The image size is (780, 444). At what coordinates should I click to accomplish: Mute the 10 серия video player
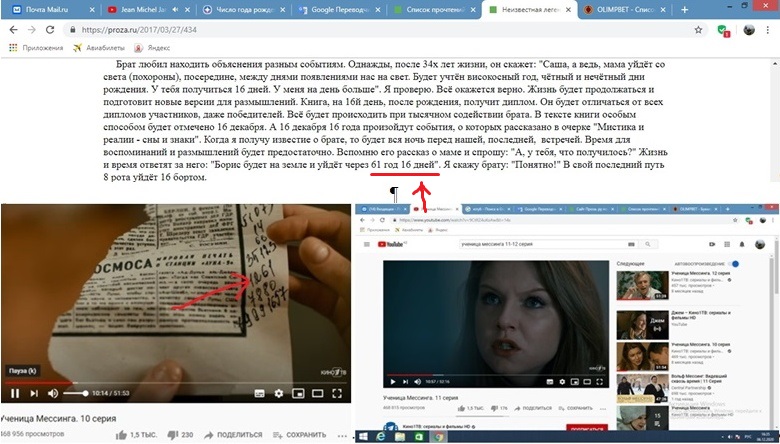click(x=53, y=393)
